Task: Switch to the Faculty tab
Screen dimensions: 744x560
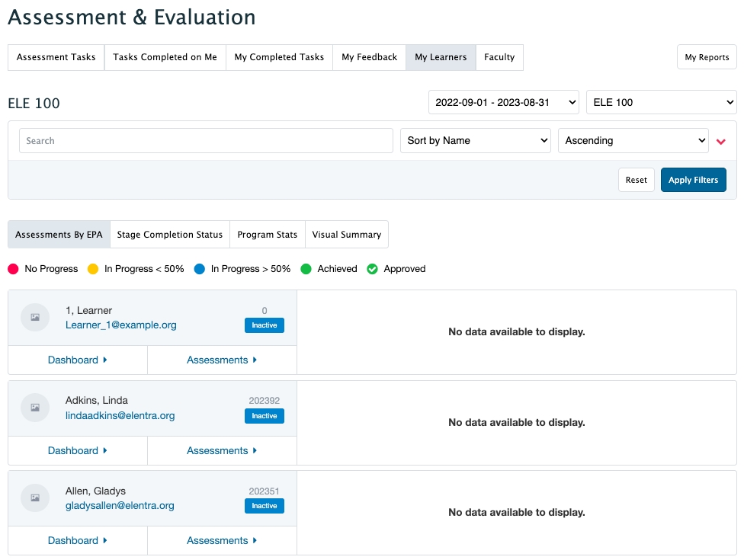Action: point(499,57)
